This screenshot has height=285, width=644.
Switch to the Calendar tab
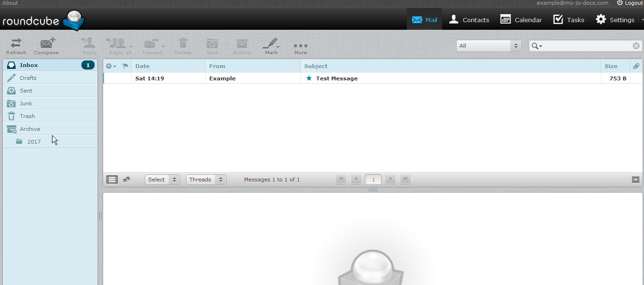[521, 20]
